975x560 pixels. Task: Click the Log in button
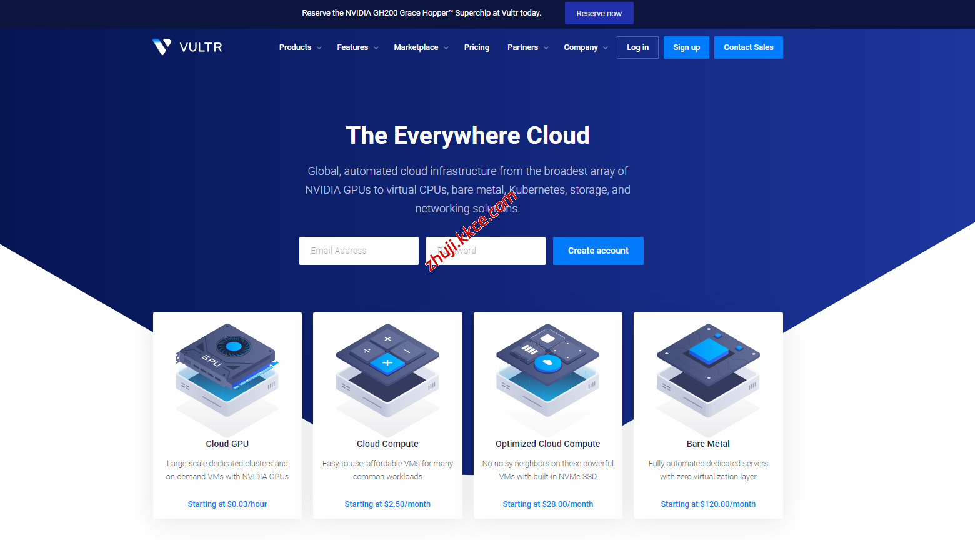coord(637,47)
